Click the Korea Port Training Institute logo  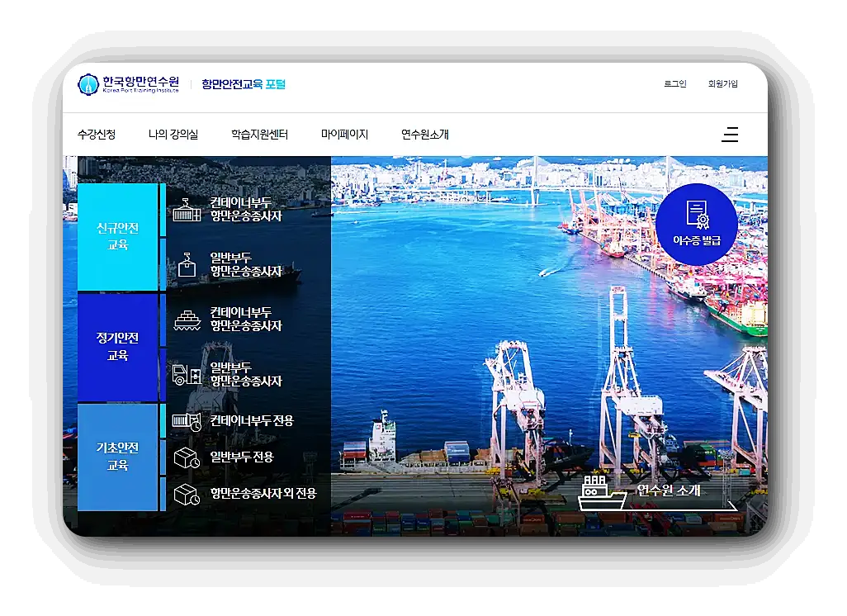(128, 84)
